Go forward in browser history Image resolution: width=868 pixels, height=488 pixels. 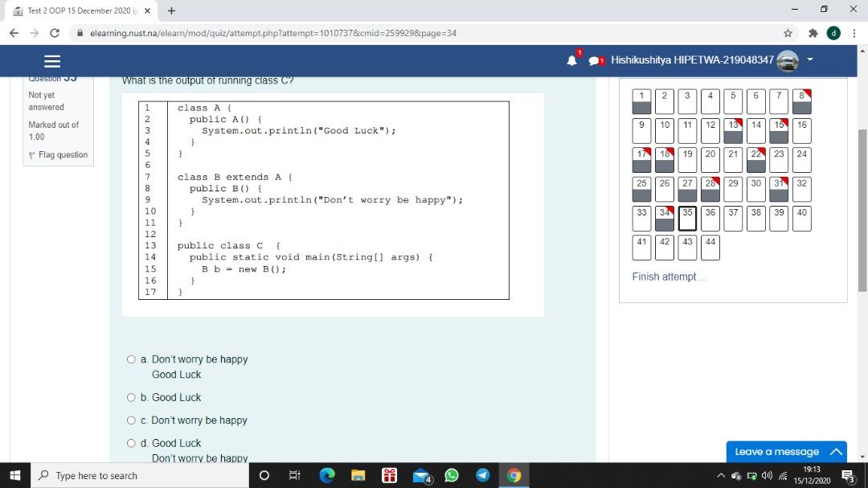tap(35, 33)
